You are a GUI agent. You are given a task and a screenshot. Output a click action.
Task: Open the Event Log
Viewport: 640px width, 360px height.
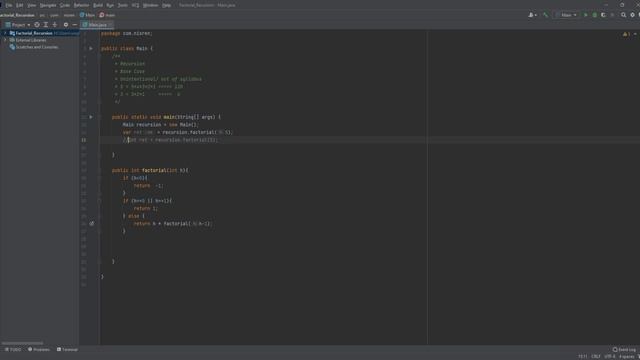click(624, 350)
